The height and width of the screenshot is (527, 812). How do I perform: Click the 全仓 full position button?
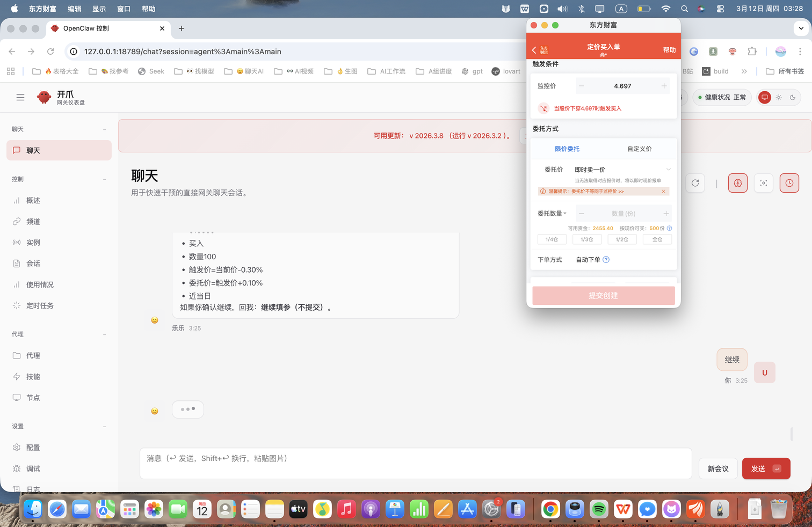657,239
